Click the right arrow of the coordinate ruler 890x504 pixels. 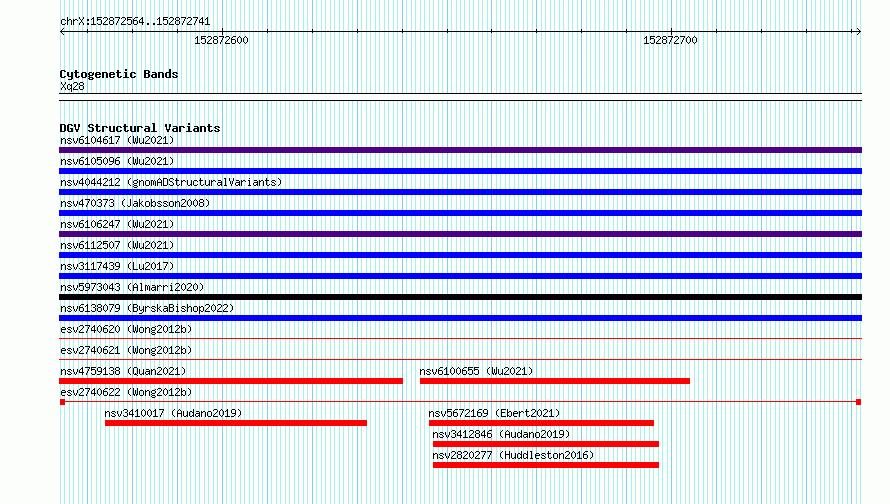coord(858,32)
